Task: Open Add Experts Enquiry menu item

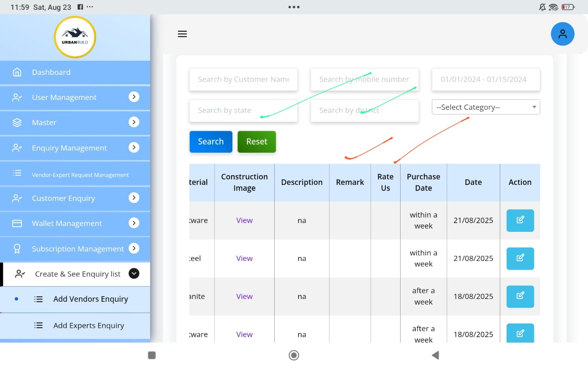Action: tap(89, 326)
